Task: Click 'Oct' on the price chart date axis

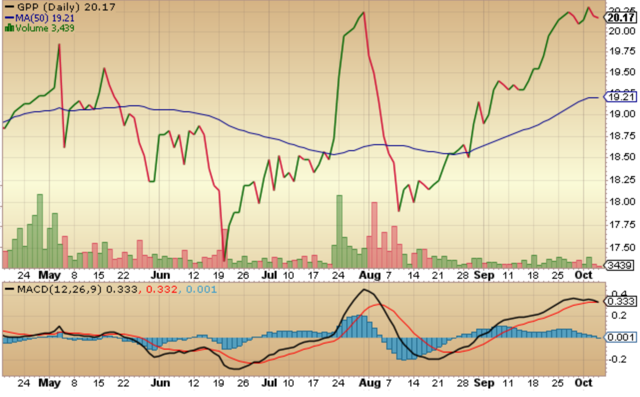Action: [x=583, y=275]
